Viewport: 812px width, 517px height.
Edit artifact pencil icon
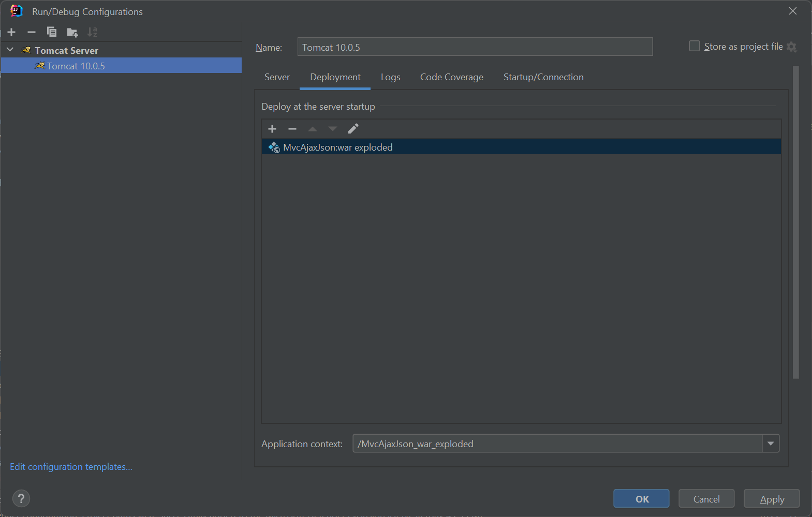[353, 129]
